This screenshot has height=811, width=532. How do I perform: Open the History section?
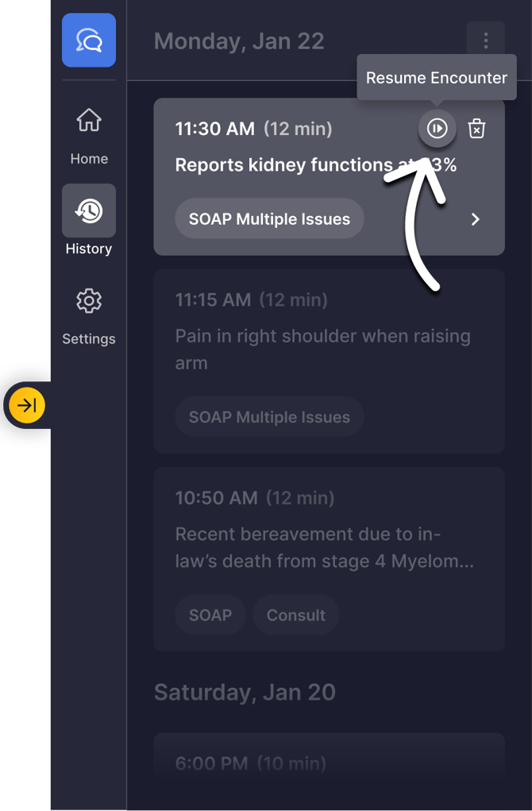[89, 210]
